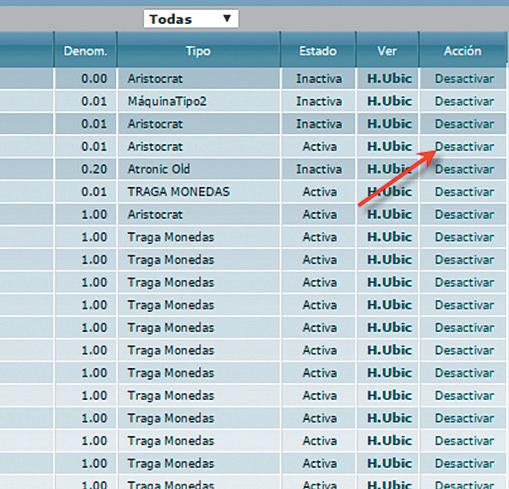Image resolution: width=509 pixels, height=489 pixels.
Task: Click the Inactiva status in MáquinaTipo2 row
Action: pos(319,101)
